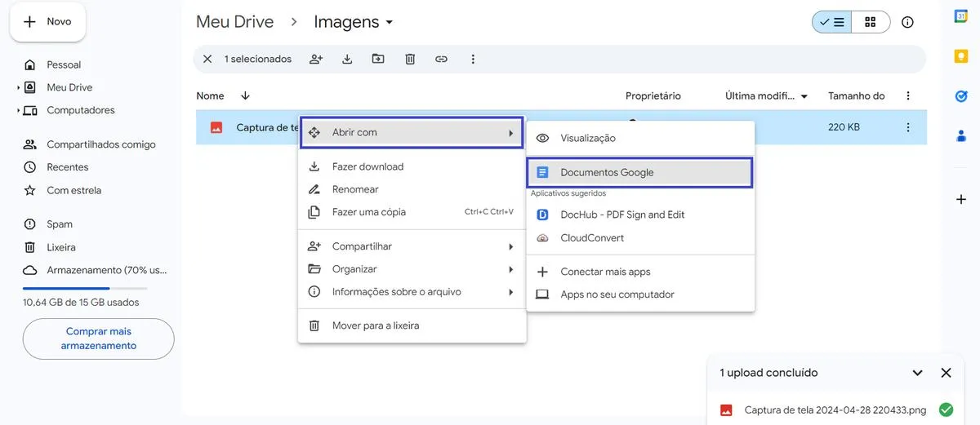Open Compartilhados comigo
Viewport: 980px width, 425px height.
(x=100, y=144)
